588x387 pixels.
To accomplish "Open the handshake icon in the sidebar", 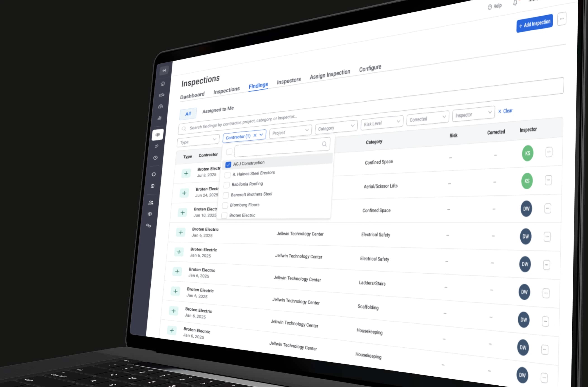I will [x=161, y=95].
